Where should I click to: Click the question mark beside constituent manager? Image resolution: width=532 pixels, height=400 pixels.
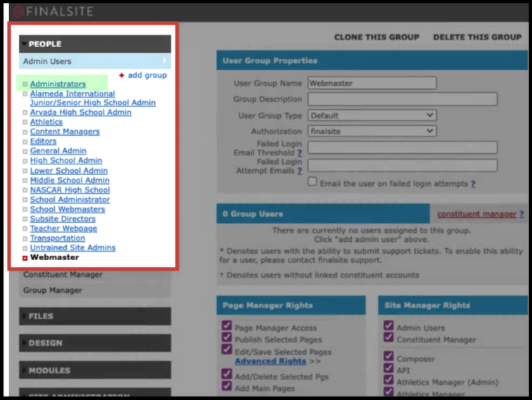point(521,214)
